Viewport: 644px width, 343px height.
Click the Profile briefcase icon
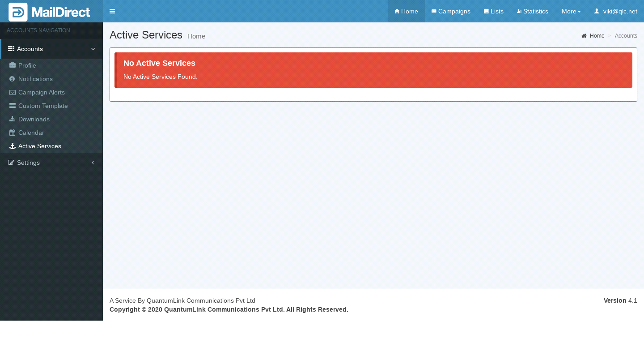click(13, 65)
